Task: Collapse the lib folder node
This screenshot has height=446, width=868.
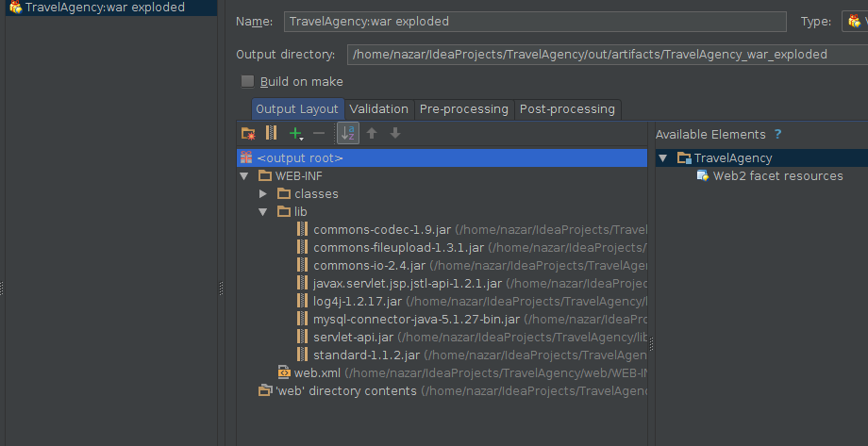Action: 263,211
